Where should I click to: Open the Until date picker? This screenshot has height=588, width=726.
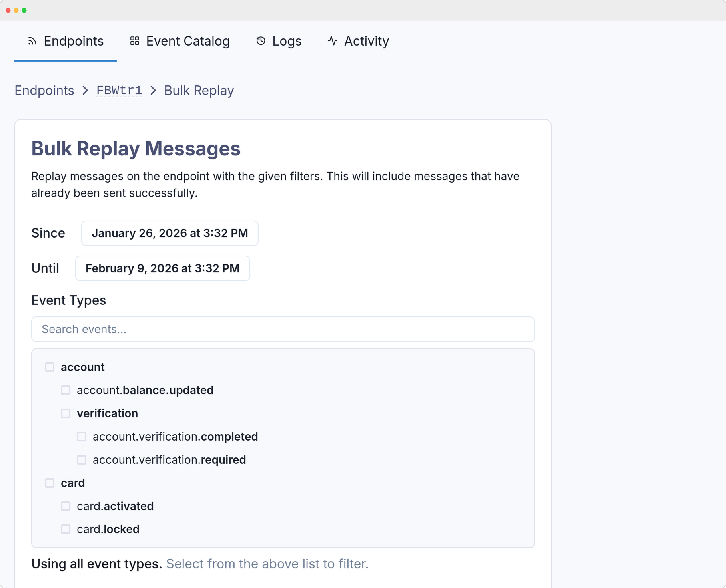[x=162, y=268]
